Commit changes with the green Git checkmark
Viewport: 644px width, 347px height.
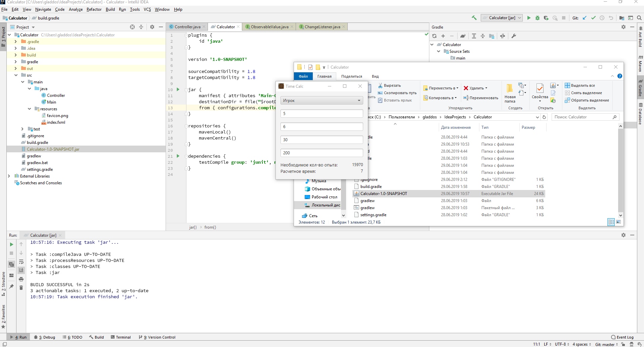(594, 18)
